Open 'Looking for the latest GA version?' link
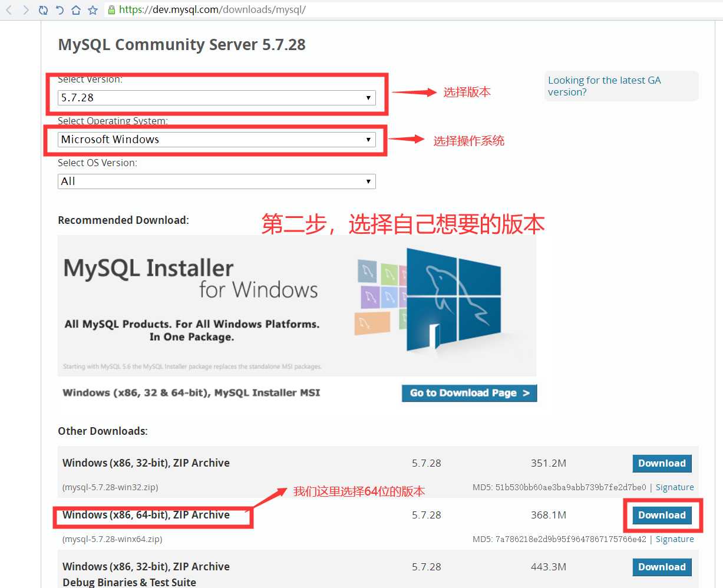723x588 pixels. click(605, 86)
